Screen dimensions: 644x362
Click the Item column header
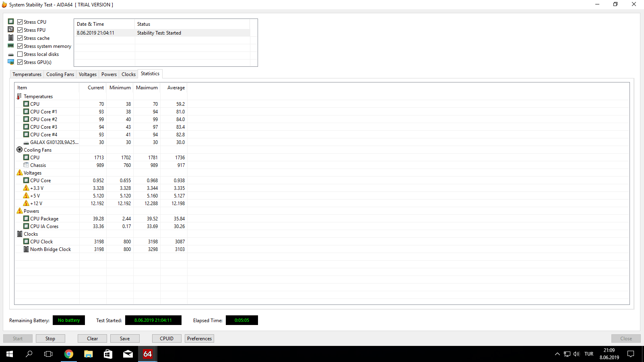tap(47, 88)
